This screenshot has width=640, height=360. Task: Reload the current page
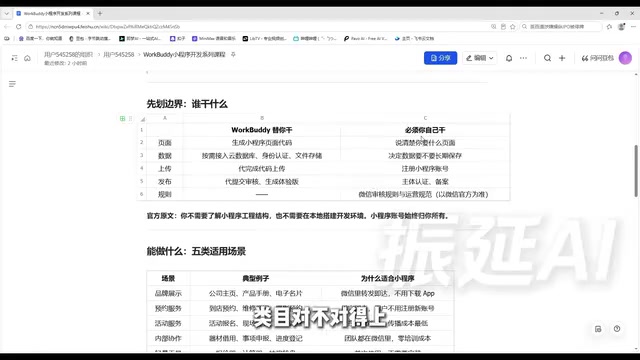(18, 27)
